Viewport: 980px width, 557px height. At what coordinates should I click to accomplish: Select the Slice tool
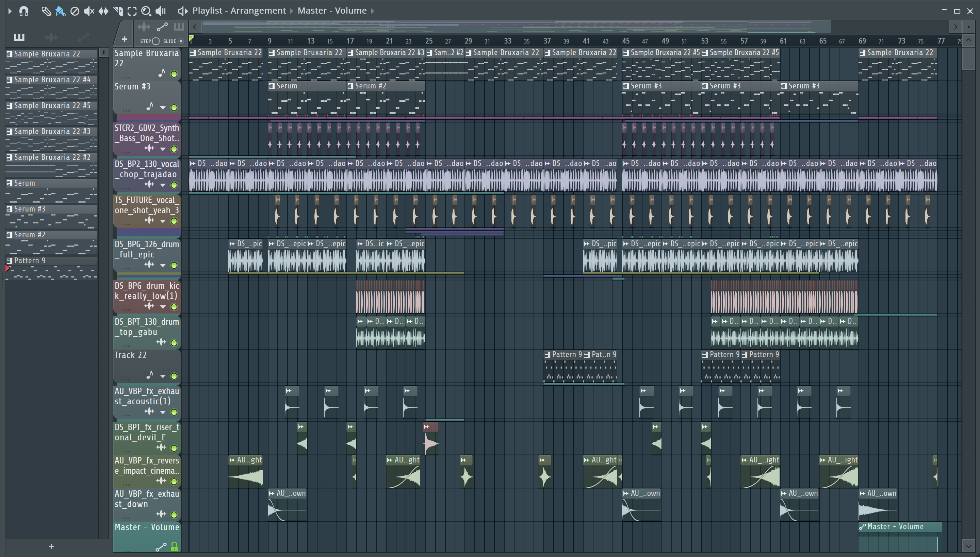(118, 11)
